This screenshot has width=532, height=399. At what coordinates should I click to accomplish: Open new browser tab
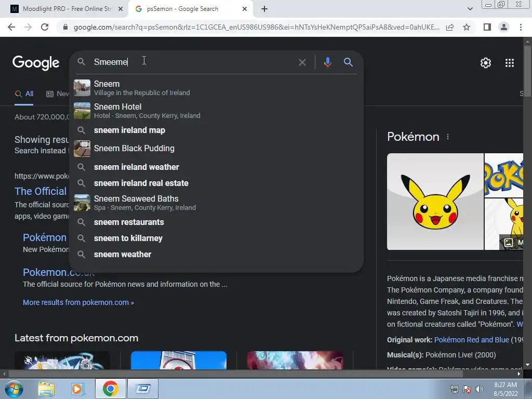264,9
